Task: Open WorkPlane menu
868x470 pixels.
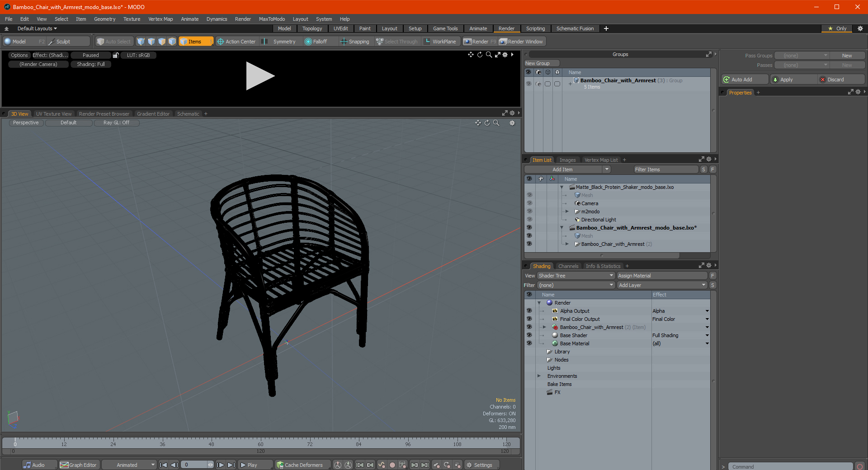Action: coord(440,42)
